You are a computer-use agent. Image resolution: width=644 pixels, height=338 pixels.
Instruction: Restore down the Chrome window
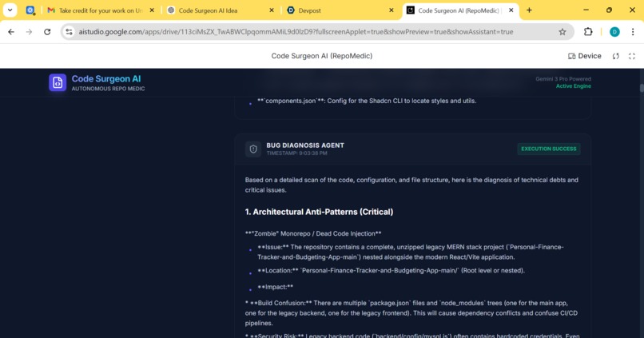coord(609,10)
